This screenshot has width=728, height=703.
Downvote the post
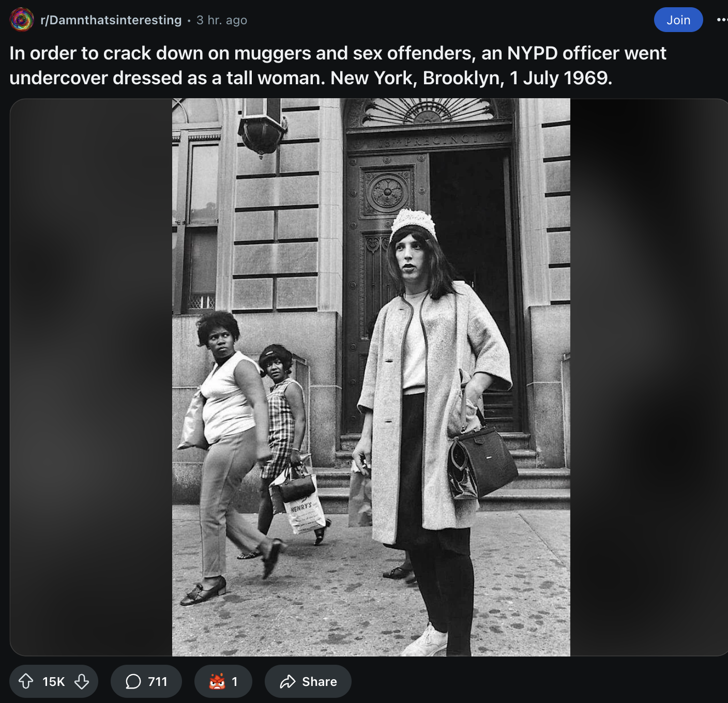pyautogui.click(x=82, y=681)
